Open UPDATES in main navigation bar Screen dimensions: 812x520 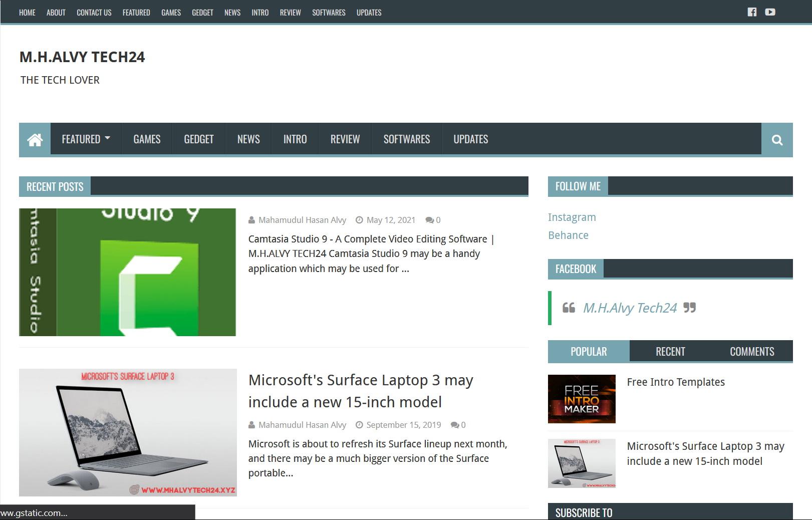471,139
